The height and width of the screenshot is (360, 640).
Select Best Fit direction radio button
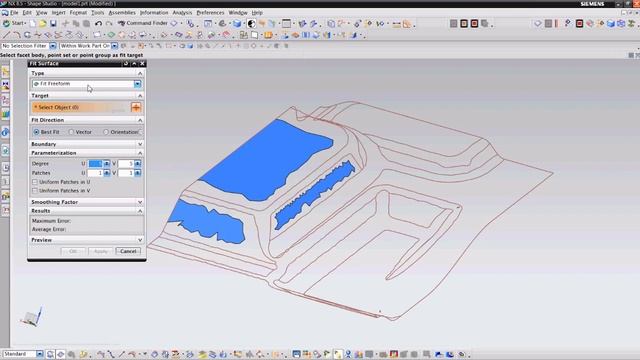pyautogui.click(x=37, y=132)
